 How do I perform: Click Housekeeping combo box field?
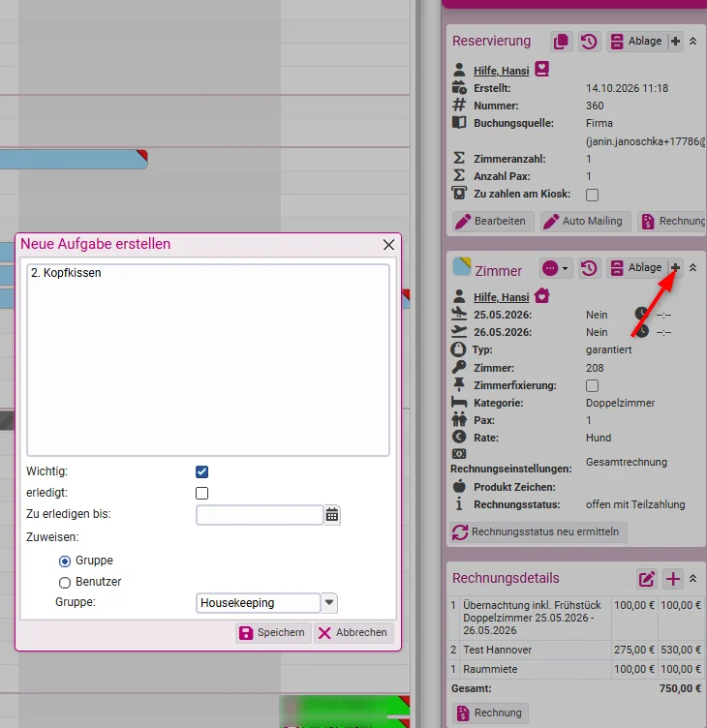(x=259, y=603)
